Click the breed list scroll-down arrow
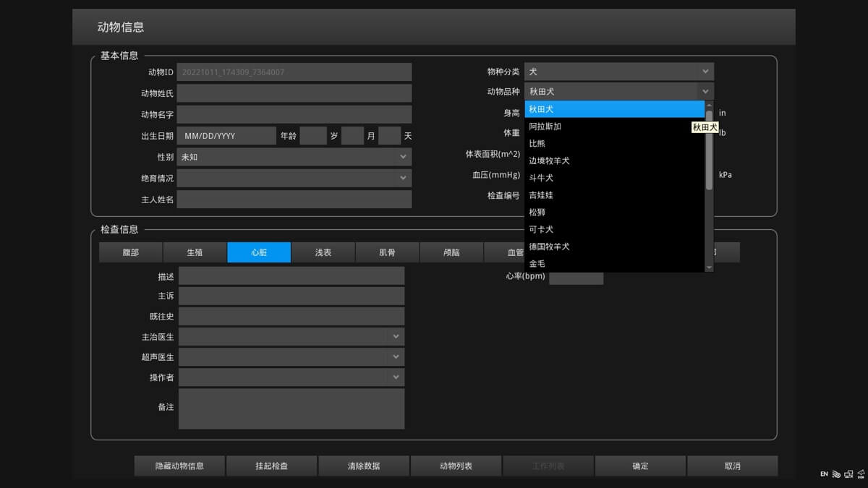 [x=709, y=267]
